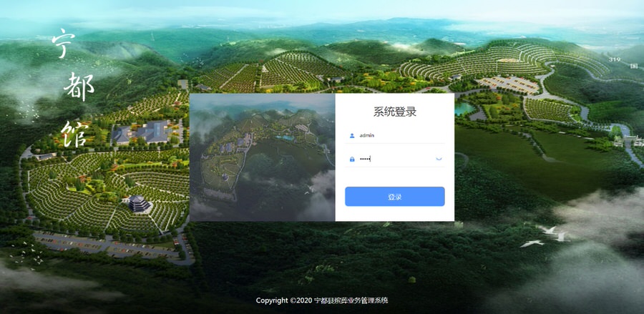Focus the admin username input field

(395, 135)
